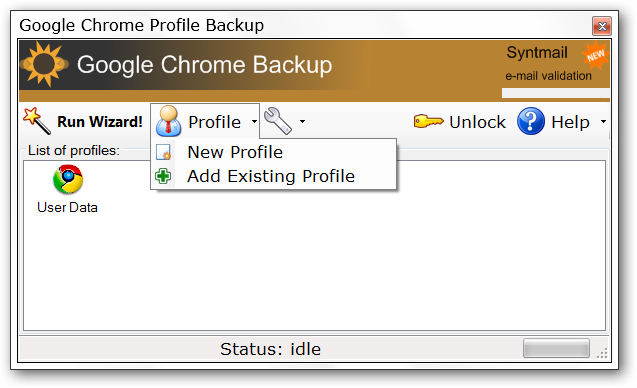This screenshot has height=388, width=637.
Task: Click the Run Wizard! button label
Action: (x=100, y=121)
